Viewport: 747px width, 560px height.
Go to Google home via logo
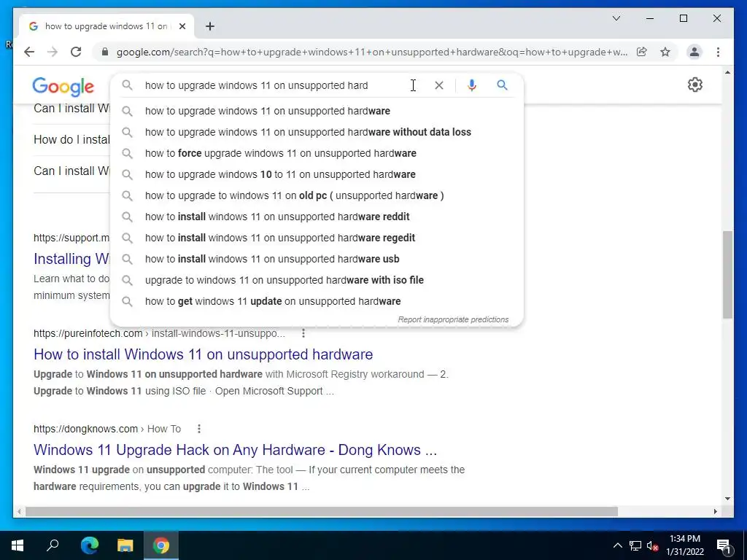(x=63, y=87)
